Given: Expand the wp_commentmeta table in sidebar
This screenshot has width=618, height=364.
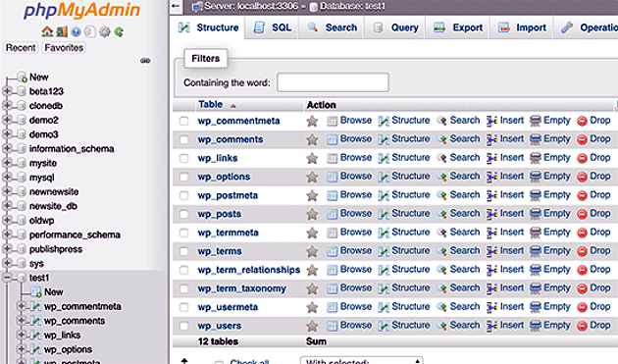Looking at the screenshot, I should click(22, 306).
